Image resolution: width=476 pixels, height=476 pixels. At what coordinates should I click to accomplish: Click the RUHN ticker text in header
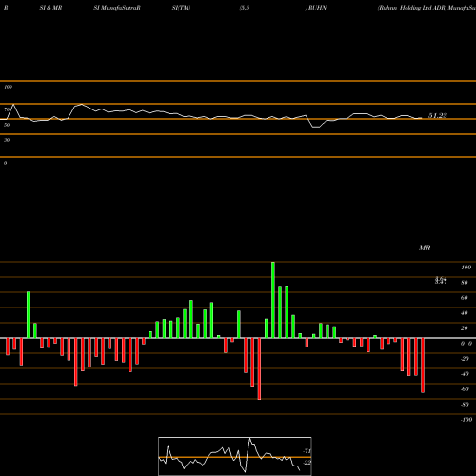[317, 8]
